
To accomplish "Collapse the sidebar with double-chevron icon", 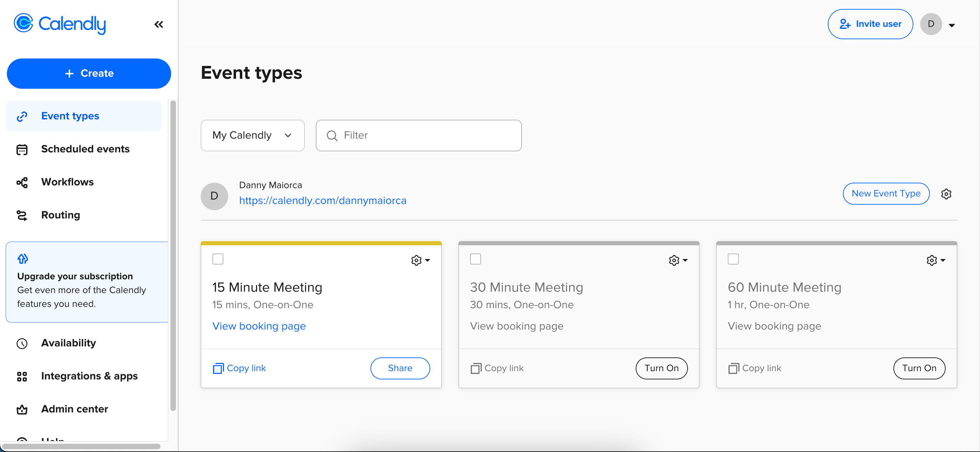I will point(159,25).
